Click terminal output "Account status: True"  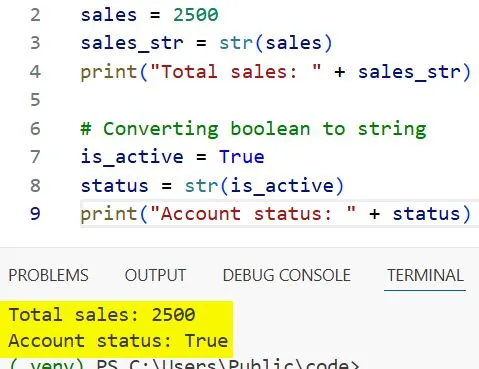(118, 341)
